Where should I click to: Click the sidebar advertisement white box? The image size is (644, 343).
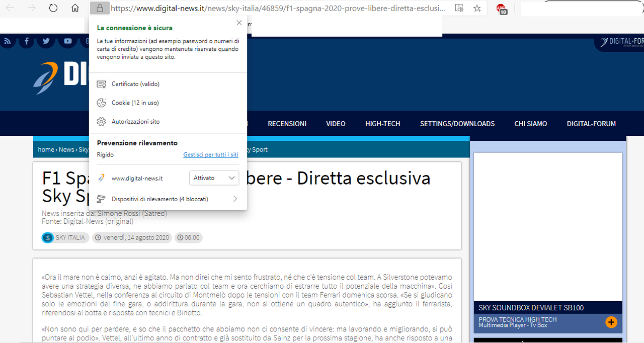pos(548,227)
